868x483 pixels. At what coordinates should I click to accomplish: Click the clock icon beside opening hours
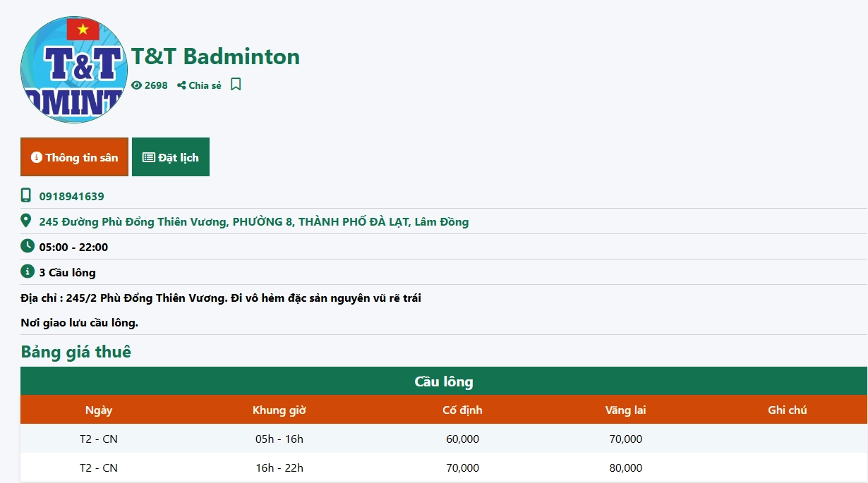27,246
